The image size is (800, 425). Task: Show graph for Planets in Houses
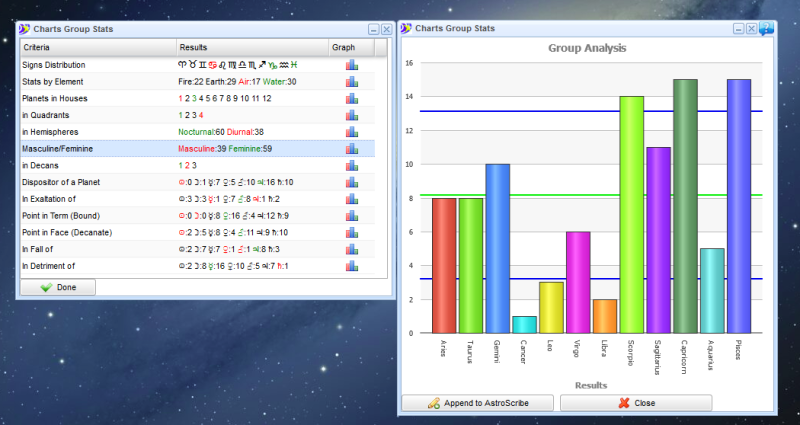click(352, 99)
